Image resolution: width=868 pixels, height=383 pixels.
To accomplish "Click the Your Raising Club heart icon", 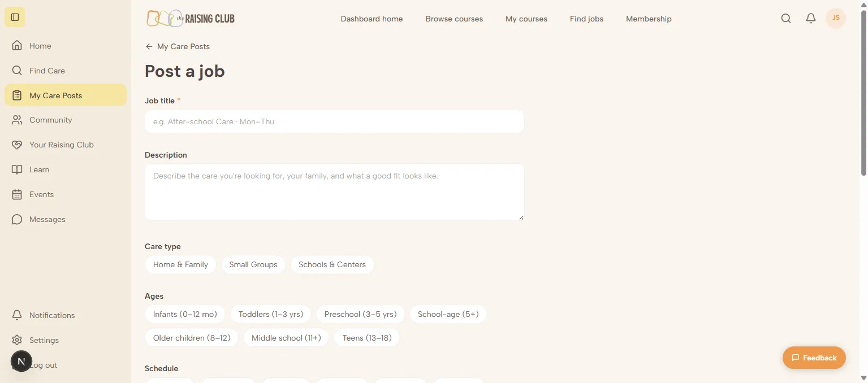I will [17, 145].
